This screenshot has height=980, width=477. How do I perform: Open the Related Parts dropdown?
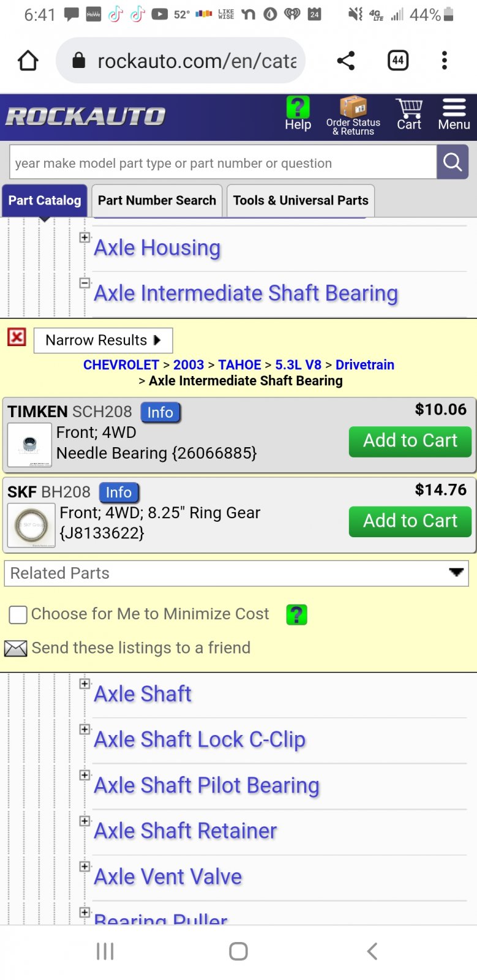pos(236,573)
